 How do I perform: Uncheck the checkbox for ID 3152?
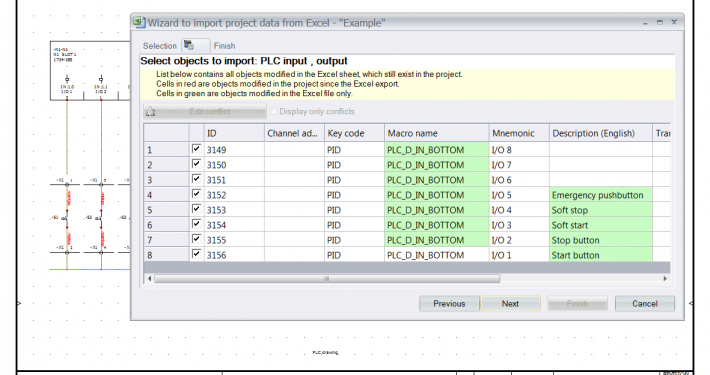click(196, 193)
